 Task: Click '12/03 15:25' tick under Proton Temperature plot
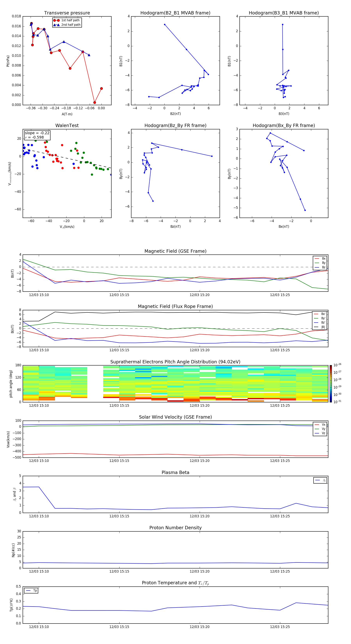pyautogui.click(x=280, y=627)
